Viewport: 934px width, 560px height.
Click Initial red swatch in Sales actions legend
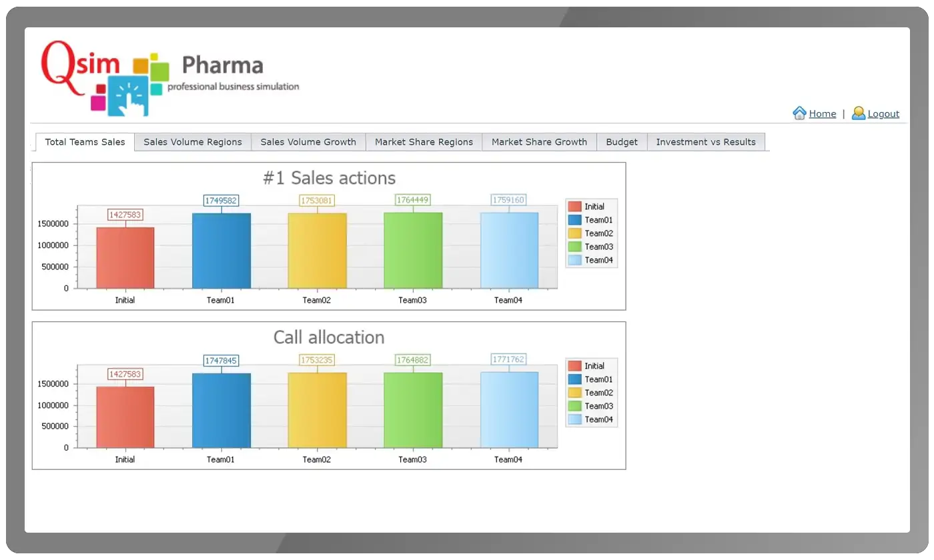[x=574, y=207]
